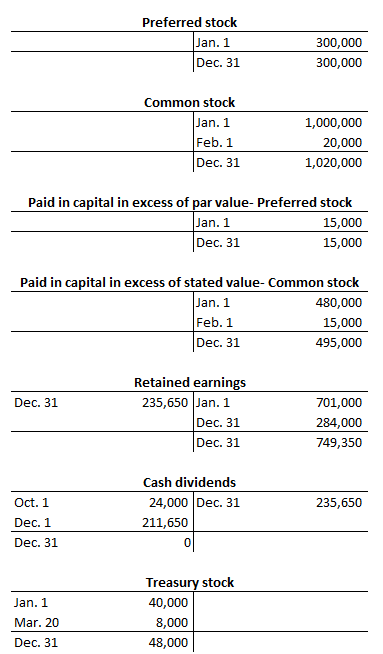The height and width of the screenshot is (654, 383).
Task: Click Treasury stock ending balance 48,000
Action: coord(168,643)
